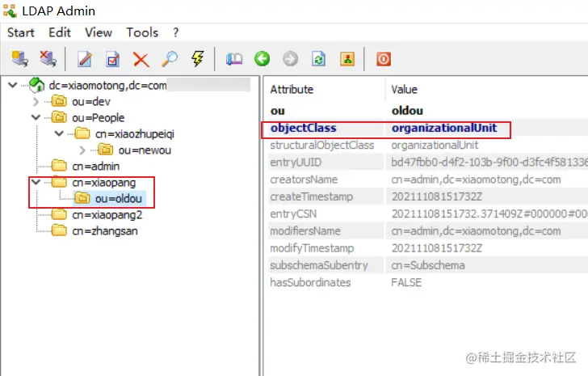Click the oldou value cell
This screenshot has width=588, height=376.
pyautogui.click(x=407, y=111)
